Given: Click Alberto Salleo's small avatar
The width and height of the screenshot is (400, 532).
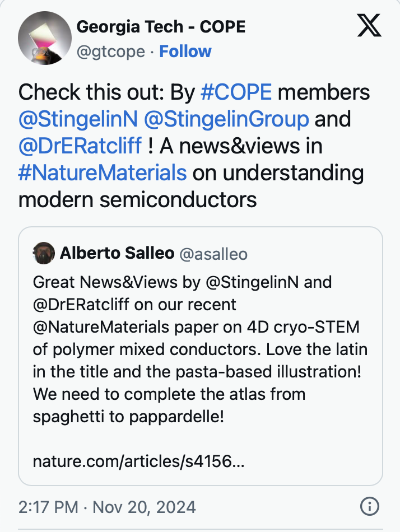Looking at the screenshot, I should (44, 253).
